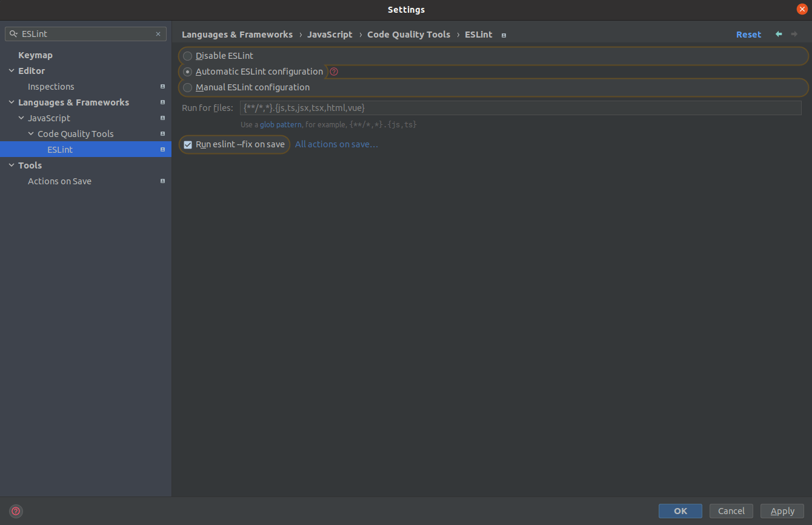The width and height of the screenshot is (812, 525).
Task: Click the forward navigation arrow
Action: (x=794, y=35)
